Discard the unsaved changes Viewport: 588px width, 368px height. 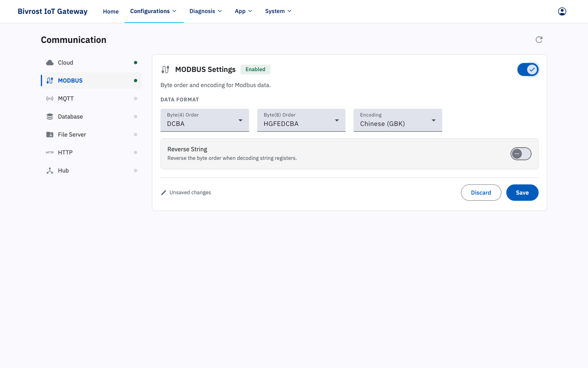click(x=481, y=193)
